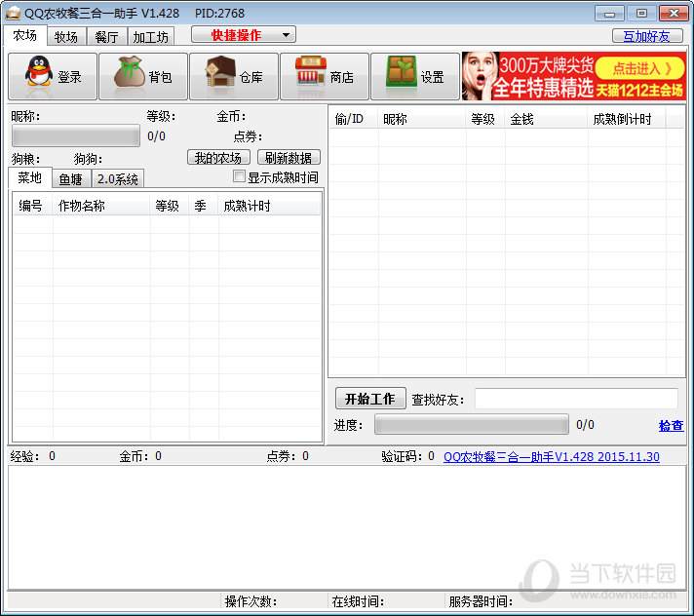Click the 昵称 column header in friends list

[x=422, y=119]
